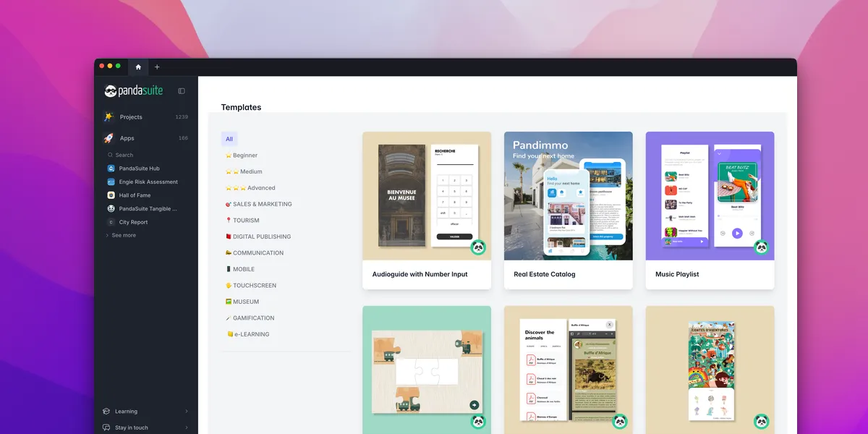This screenshot has height=434, width=868.
Task: Click the City Report letter icon
Action: point(111,222)
